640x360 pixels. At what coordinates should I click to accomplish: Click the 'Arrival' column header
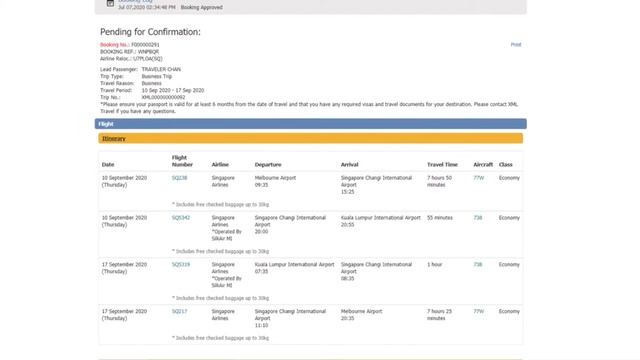click(x=349, y=165)
